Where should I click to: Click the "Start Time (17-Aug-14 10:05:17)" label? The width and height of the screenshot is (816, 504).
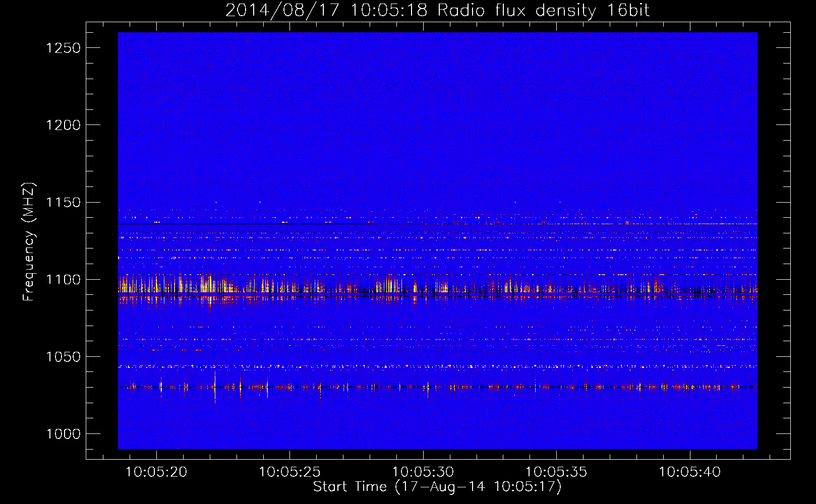coord(437,487)
